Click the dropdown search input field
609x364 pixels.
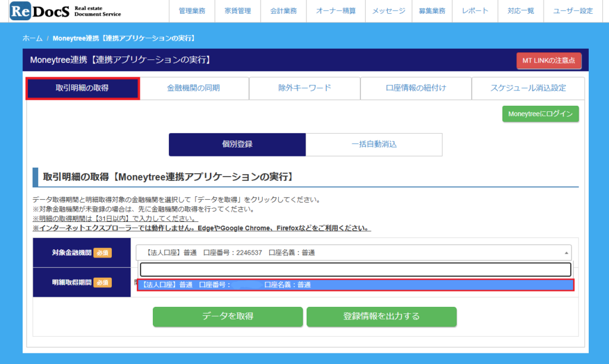coord(356,269)
